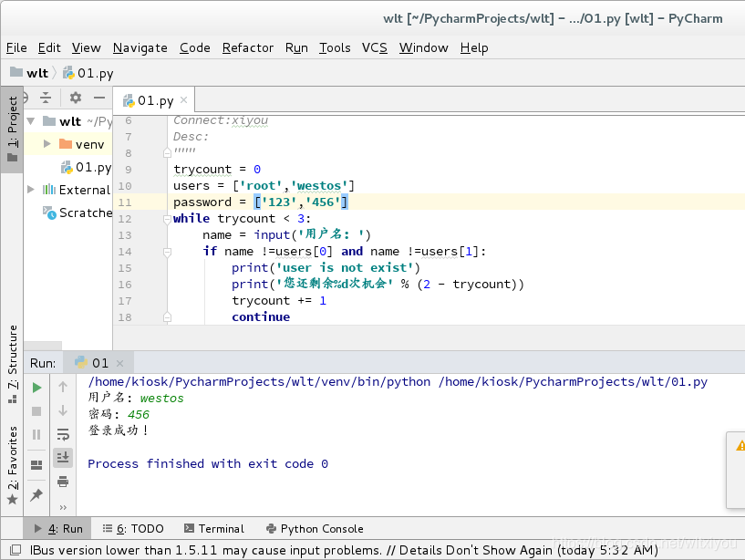The width and height of the screenshot is (745, 560).
Task: Expand the venv folder
Action: pyautogui.click(x=47, y=143)
